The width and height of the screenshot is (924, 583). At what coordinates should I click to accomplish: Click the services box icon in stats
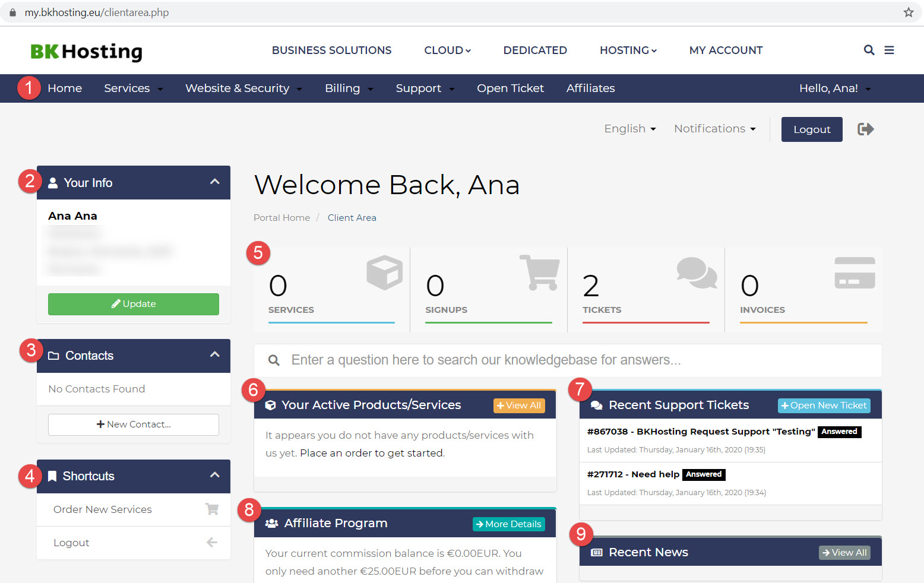[385, 273]
